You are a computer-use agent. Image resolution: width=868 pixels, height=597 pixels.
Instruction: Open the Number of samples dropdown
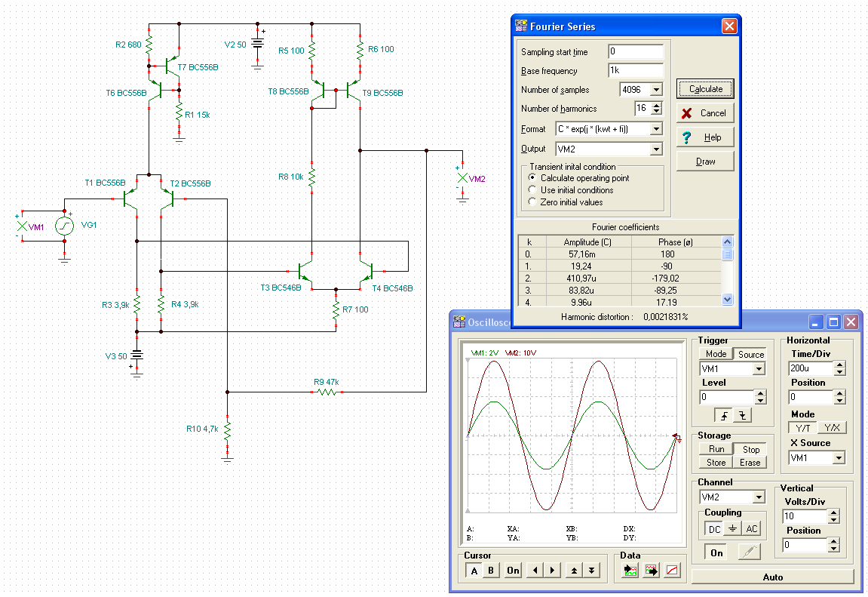[657, 90]
